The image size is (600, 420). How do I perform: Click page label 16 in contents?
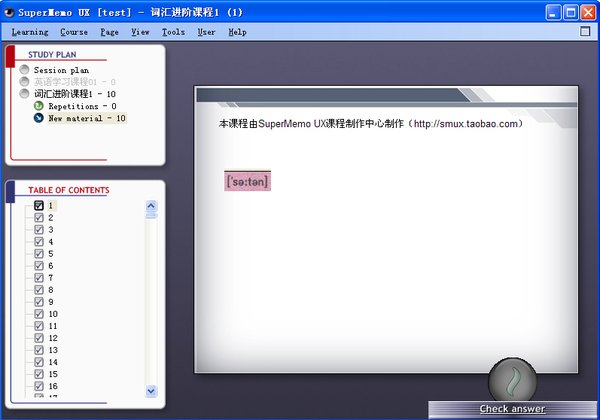pos(53,386)
